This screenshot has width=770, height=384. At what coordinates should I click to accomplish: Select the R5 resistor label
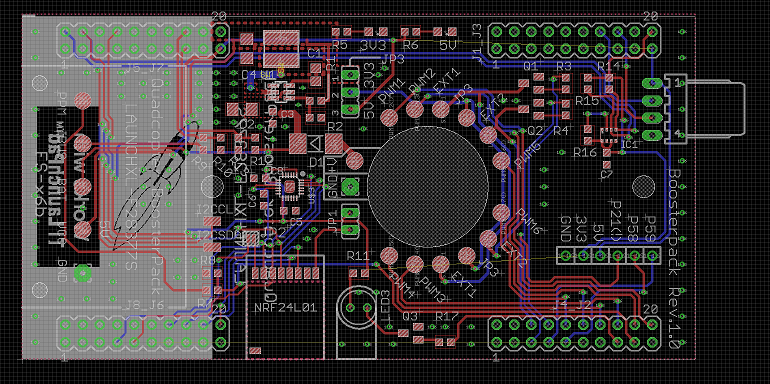[x=340, y=45]
